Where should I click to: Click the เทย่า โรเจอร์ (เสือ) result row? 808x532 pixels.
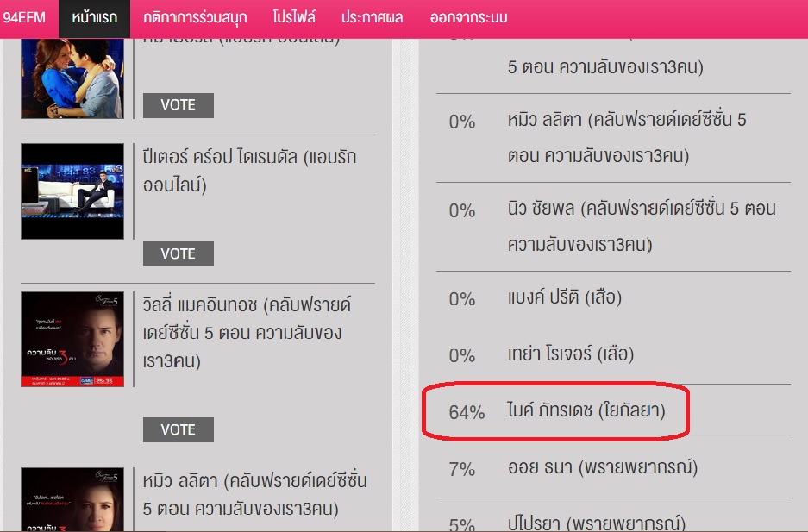coord(571,354)
